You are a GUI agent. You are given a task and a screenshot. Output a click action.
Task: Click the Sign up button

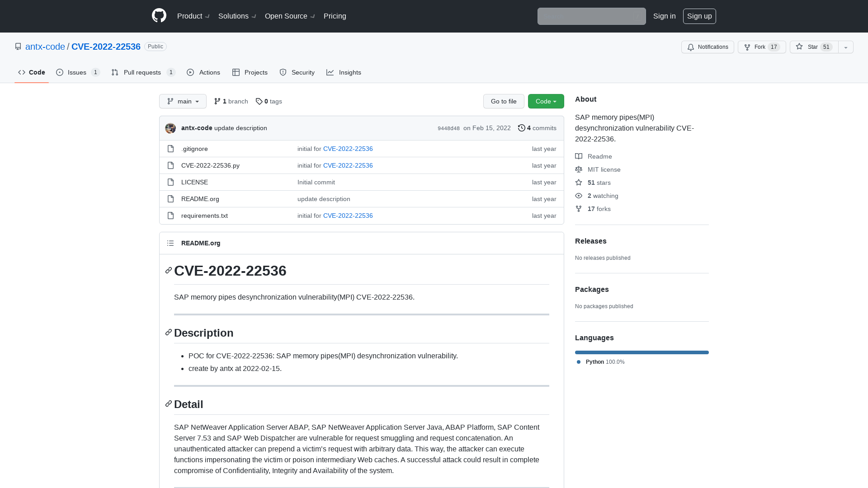pyautogui.click(x=699, y=16)
